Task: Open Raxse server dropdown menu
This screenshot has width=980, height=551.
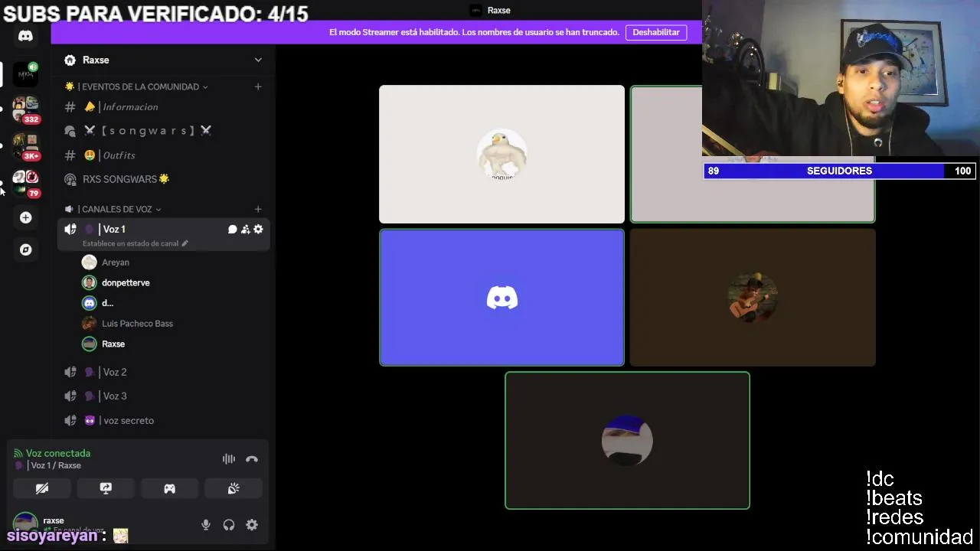Action: (x=258, y=60)
